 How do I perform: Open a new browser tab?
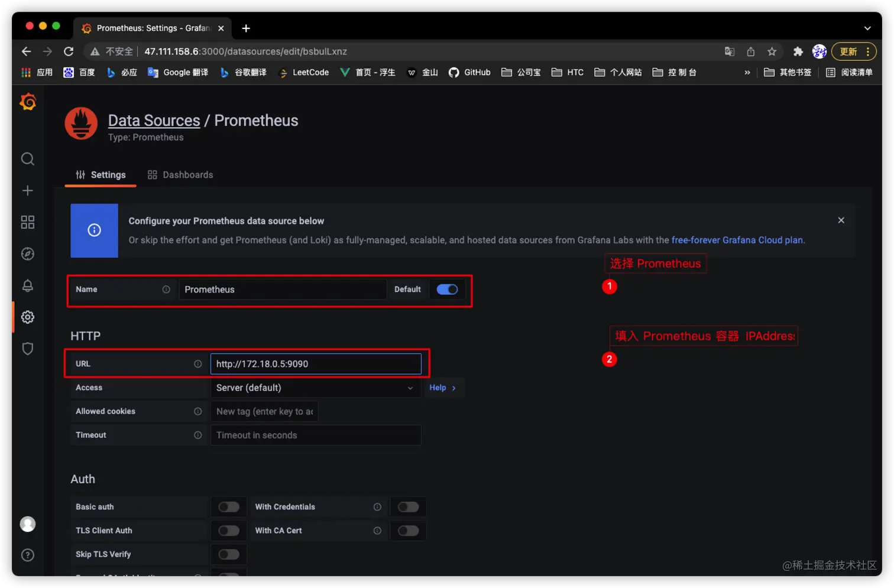[246, 28]
